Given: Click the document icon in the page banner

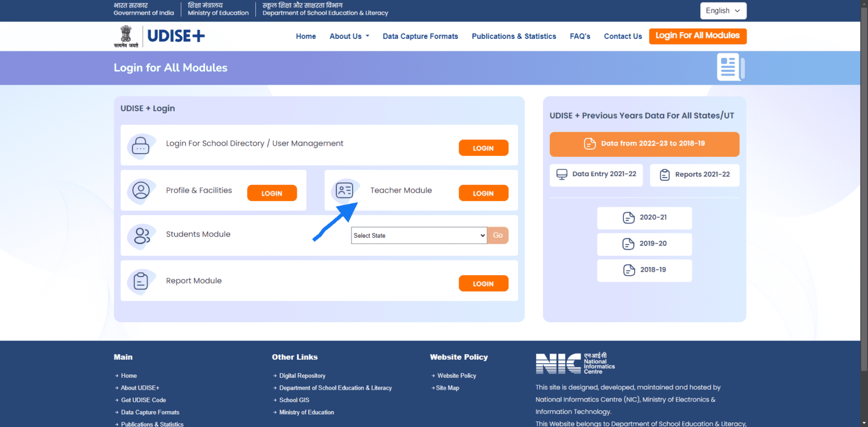Looking at the screenshot, I should click(730, 67).
